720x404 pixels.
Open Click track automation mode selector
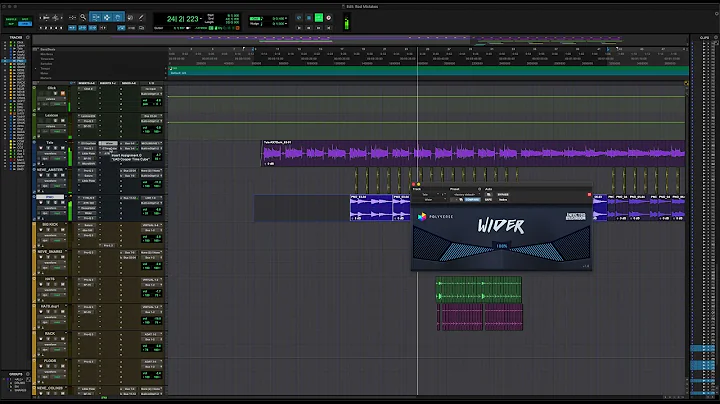[x=57, y=104]
